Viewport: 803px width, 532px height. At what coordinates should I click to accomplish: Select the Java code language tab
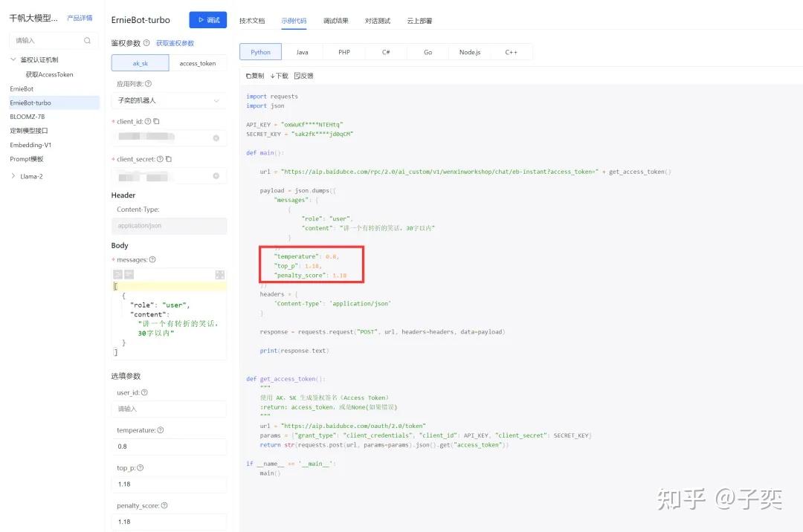(303, 52)
